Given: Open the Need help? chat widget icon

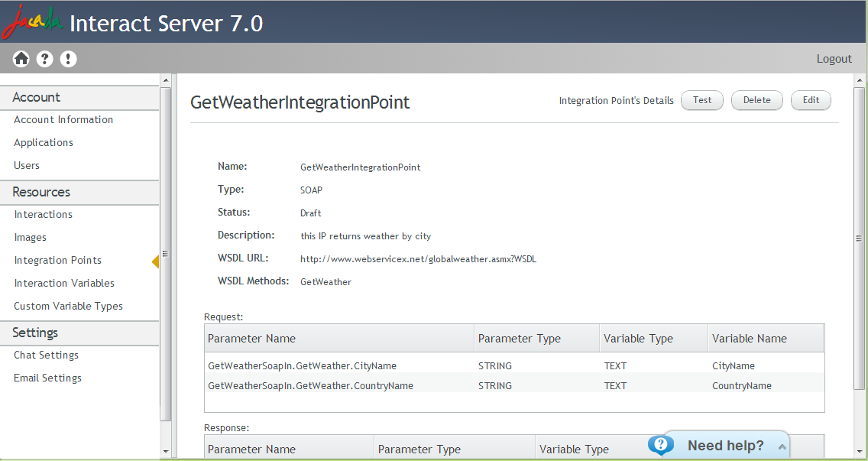Looking at the screenshot, I should click(661, 444).
